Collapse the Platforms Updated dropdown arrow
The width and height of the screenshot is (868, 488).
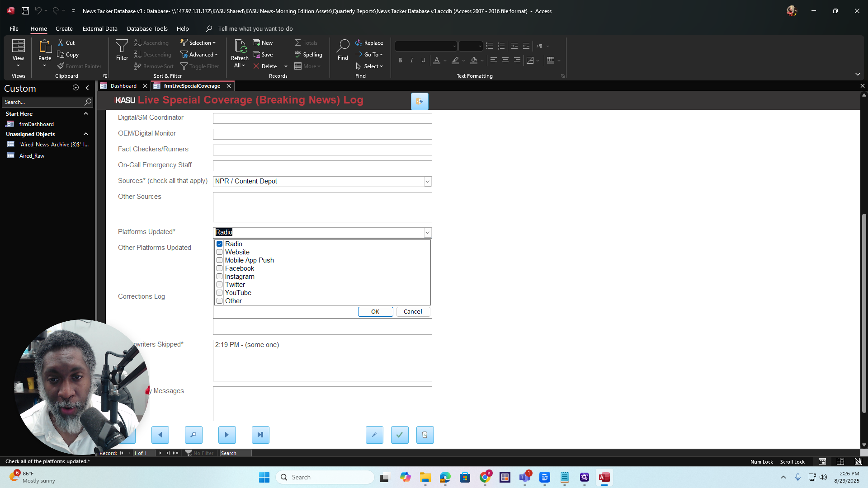tap(427, 232)
